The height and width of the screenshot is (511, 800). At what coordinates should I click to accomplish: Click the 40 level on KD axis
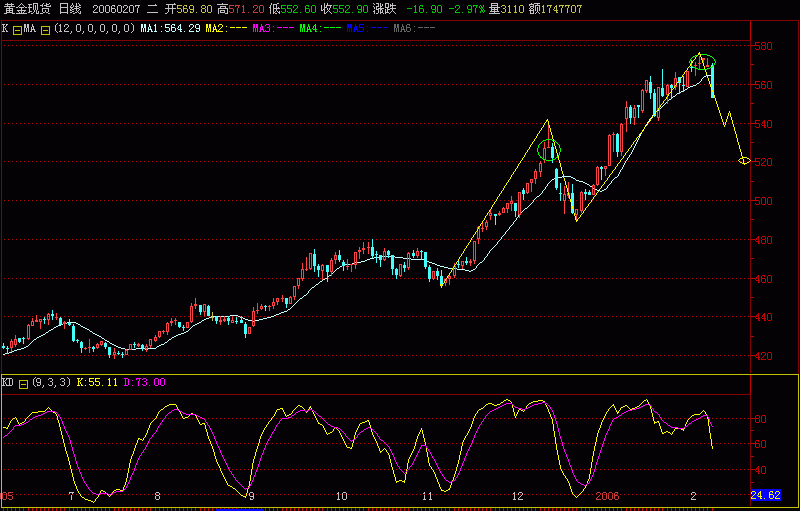click(760, 470)
